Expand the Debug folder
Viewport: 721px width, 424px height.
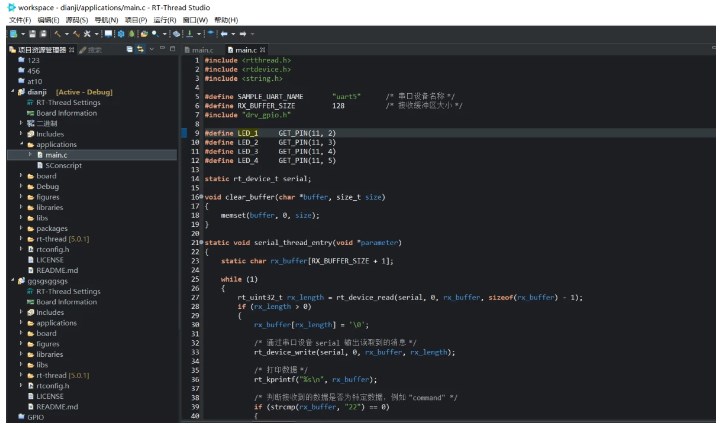pyautogui.click(x=21, y=186)
